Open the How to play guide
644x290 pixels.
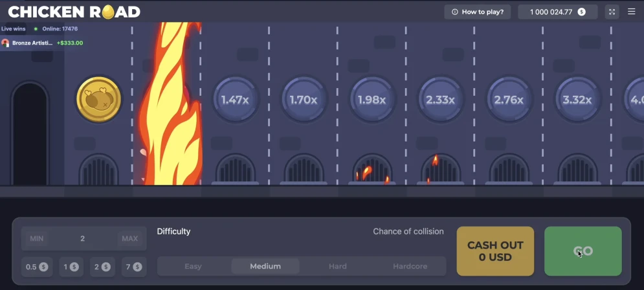coord(478,12)
